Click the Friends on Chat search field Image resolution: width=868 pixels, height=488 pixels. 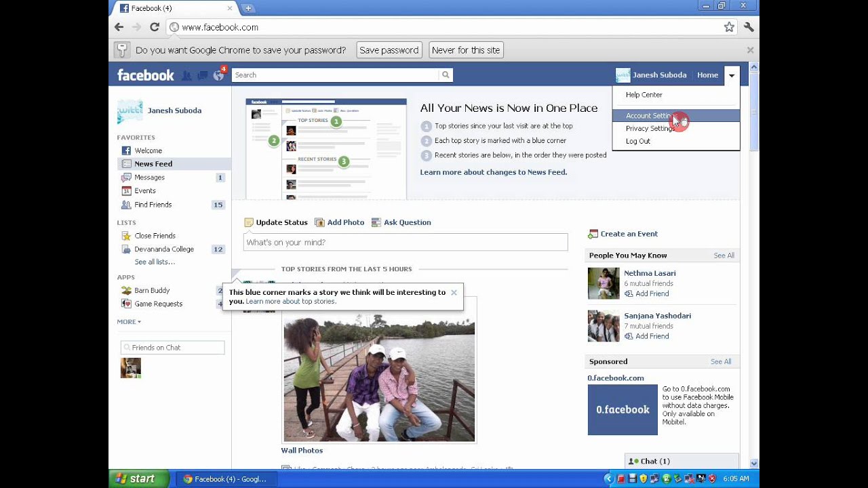coord(172,348)
